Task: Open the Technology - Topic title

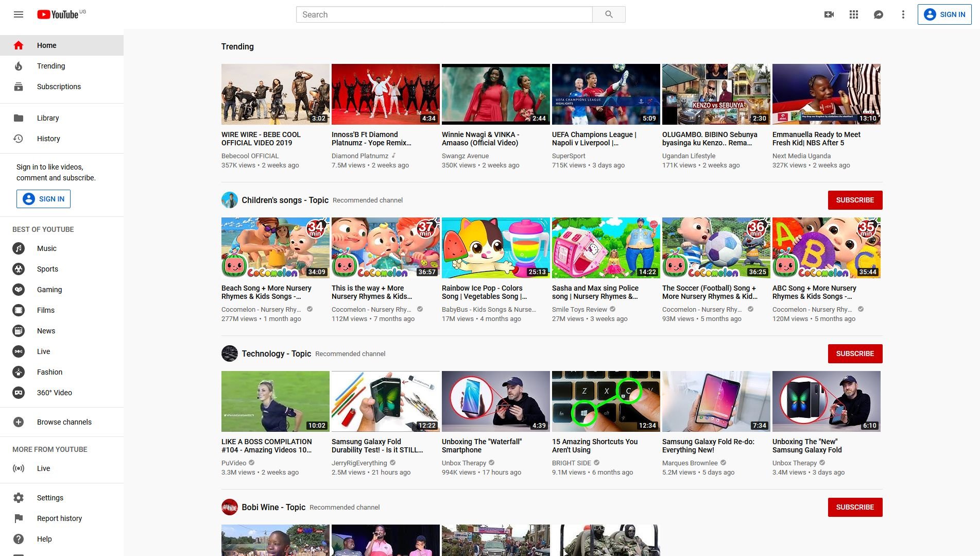Action: (x=276, y=353)
